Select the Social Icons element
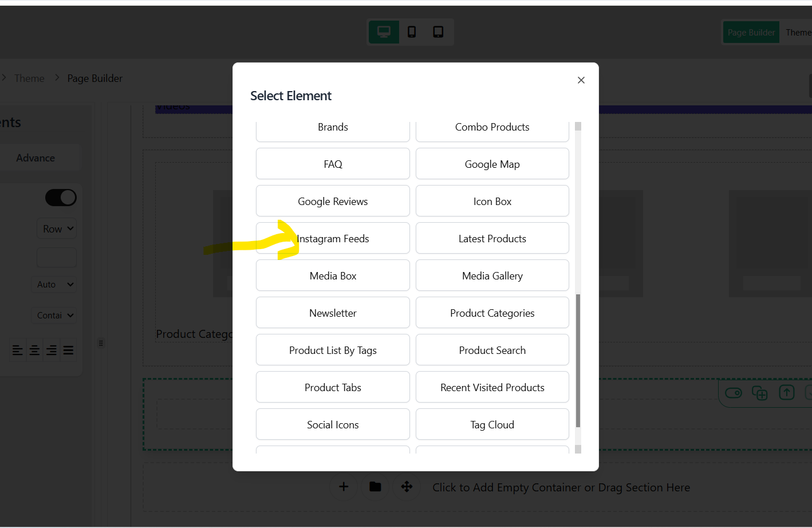Viewport: 812px width, 528px height. pos(333,424)
